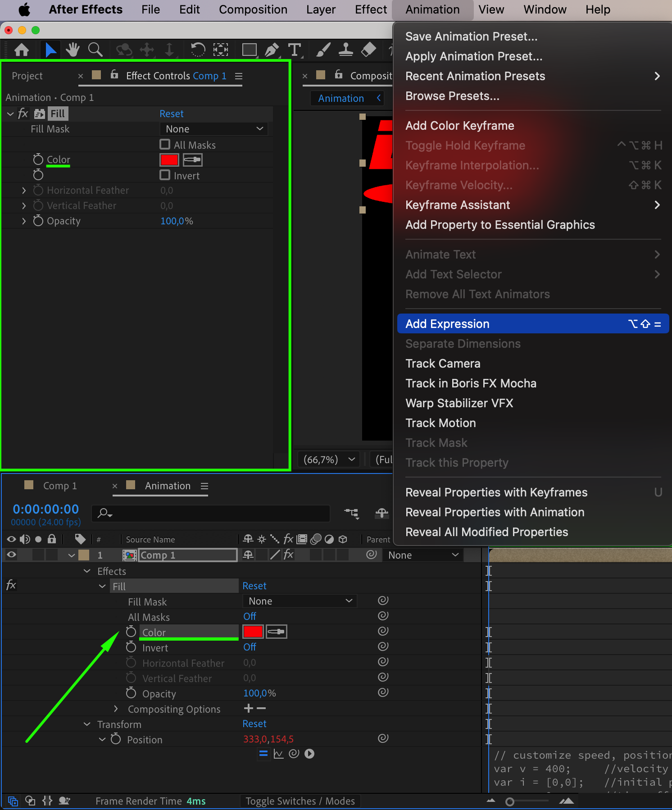672x810 pixels.
Task: Click Reset for Transform in the timeline
Action: [x=254, y=724]
